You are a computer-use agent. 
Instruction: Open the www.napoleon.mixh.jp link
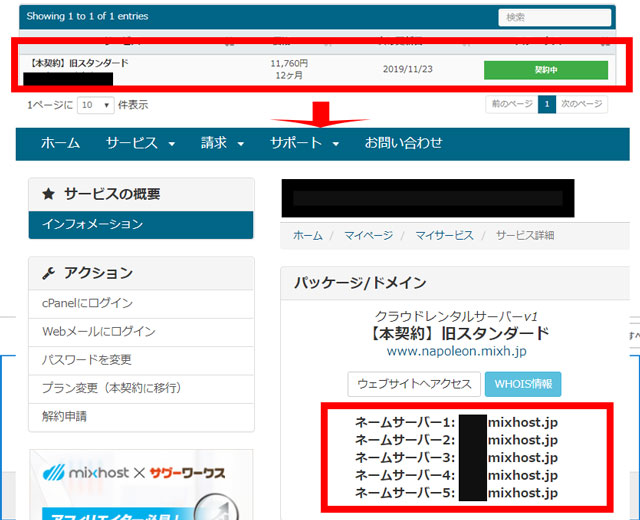click(x=456, y=351)
